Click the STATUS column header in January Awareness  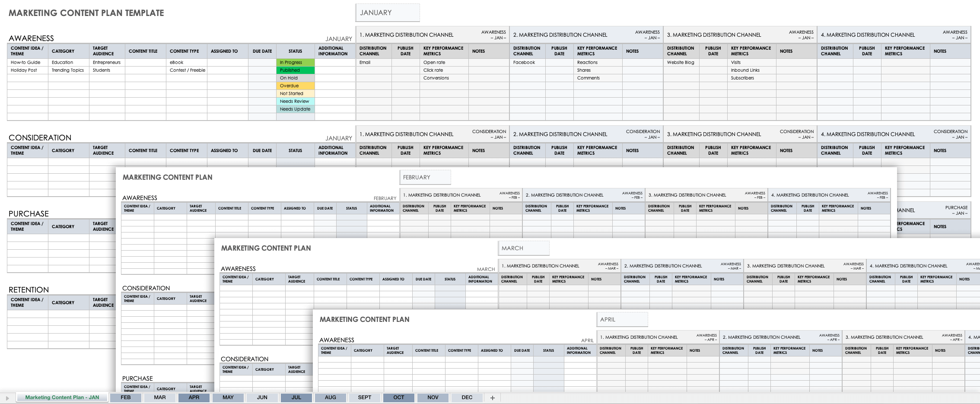296,51
